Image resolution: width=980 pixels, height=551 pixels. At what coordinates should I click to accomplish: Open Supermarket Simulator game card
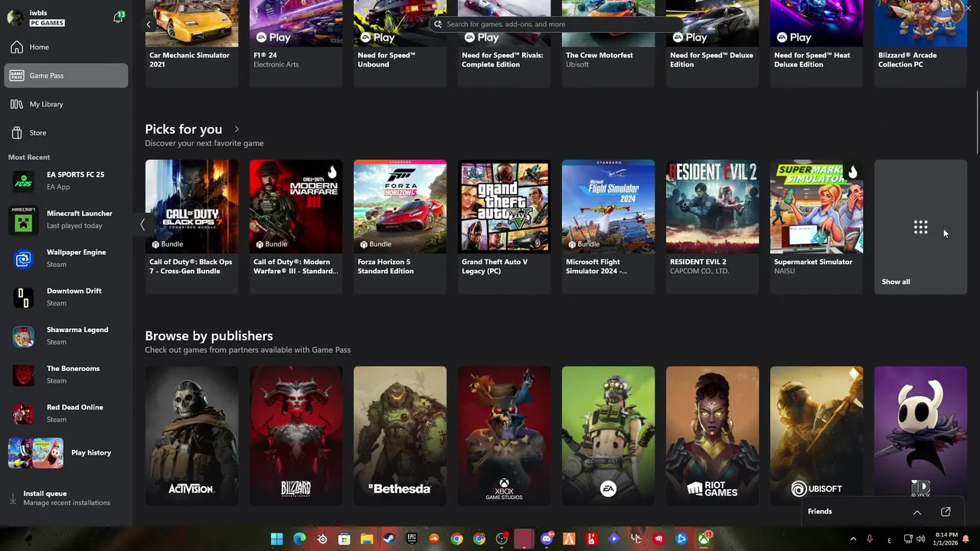(x=816, y=227)
